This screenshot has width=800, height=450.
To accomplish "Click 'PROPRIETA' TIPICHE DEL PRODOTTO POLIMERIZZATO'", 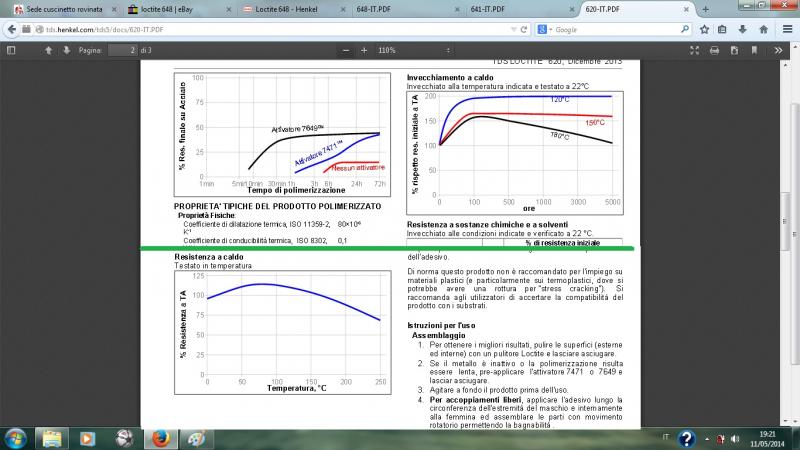I will click(277, 206).
